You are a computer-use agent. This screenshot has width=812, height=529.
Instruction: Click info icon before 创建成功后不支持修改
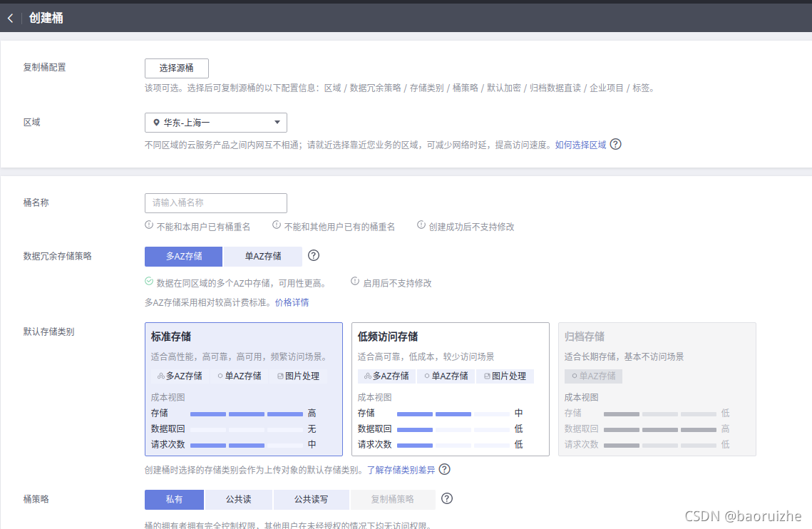click(x=421, y=223)
